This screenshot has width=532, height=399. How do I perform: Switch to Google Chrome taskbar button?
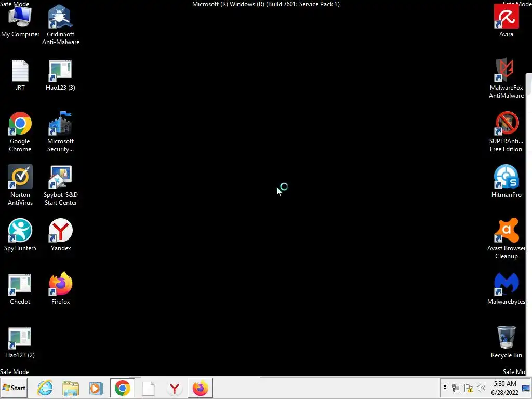tap(123, 388)
